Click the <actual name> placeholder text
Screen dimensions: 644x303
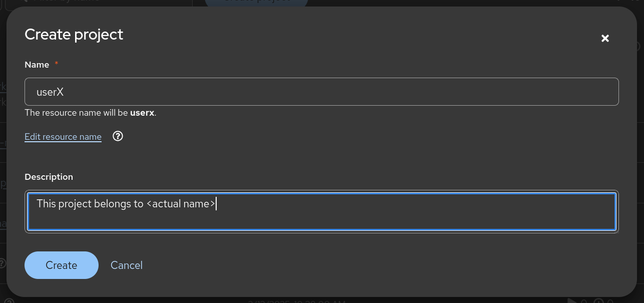click(181, 204)
